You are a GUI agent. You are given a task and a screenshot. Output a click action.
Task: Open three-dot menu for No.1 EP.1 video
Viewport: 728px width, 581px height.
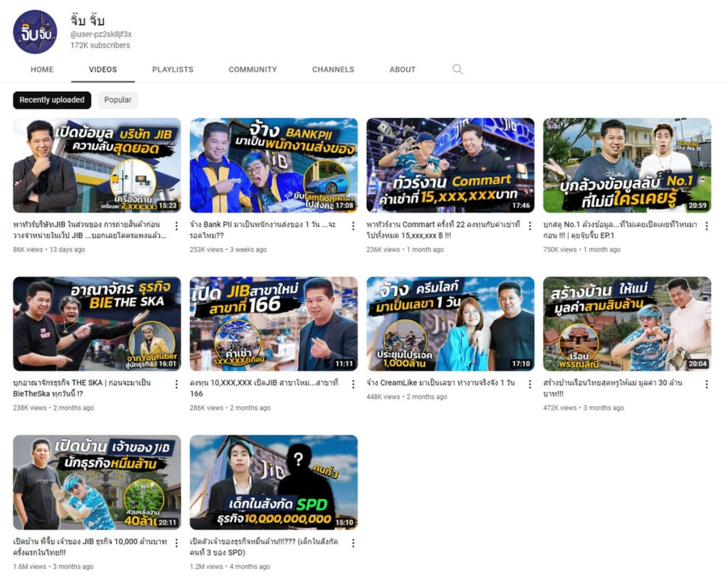click(707, 226)
